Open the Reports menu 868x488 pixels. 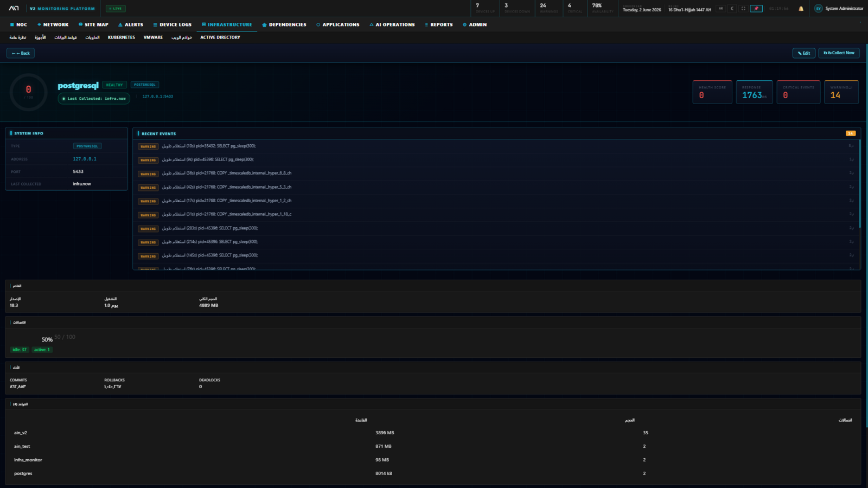pyautogui.click(x=438, y=24)
